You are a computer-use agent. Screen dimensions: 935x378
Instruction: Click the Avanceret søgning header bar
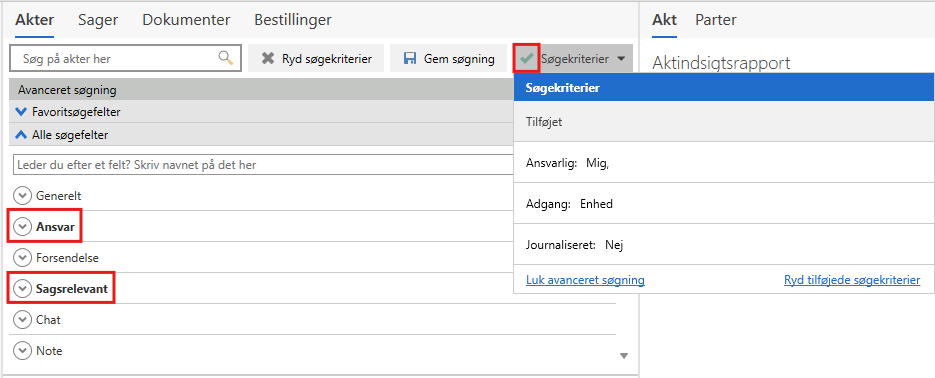pos(261,90)
